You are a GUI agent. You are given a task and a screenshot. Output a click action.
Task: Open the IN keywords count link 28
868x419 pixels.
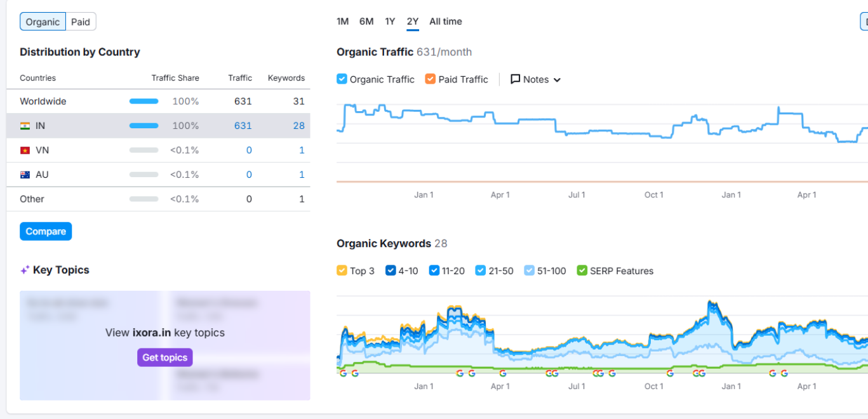pos(298,126)
